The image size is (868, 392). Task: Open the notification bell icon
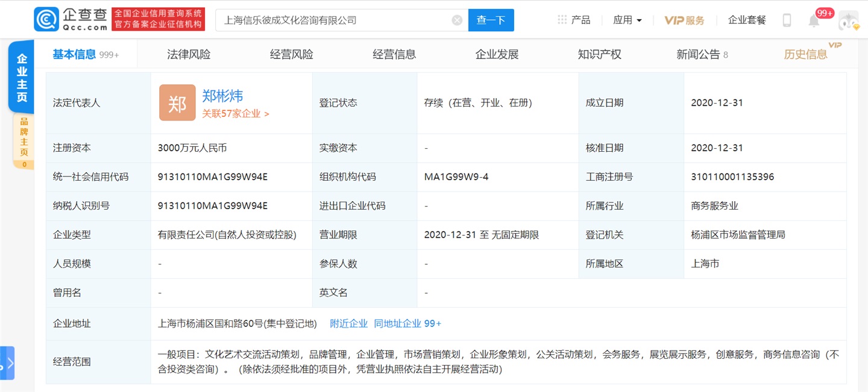click(815, 20)
